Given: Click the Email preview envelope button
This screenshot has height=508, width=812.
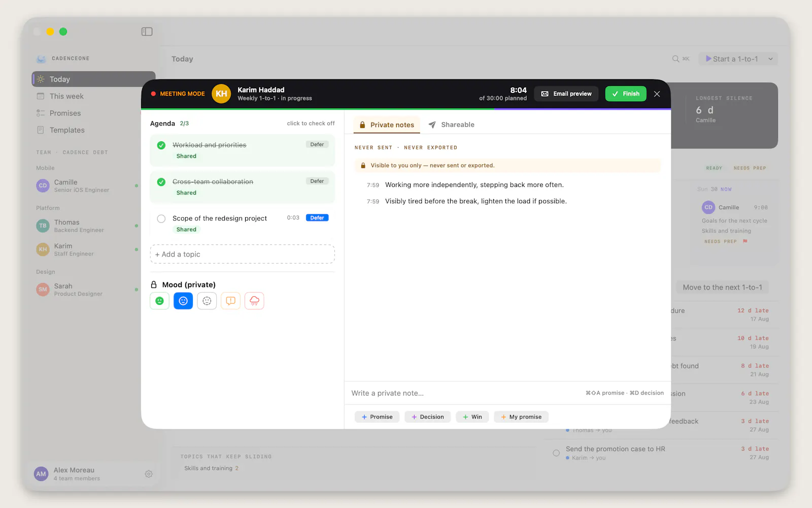Looking at the screenshot, I should 566,94.
